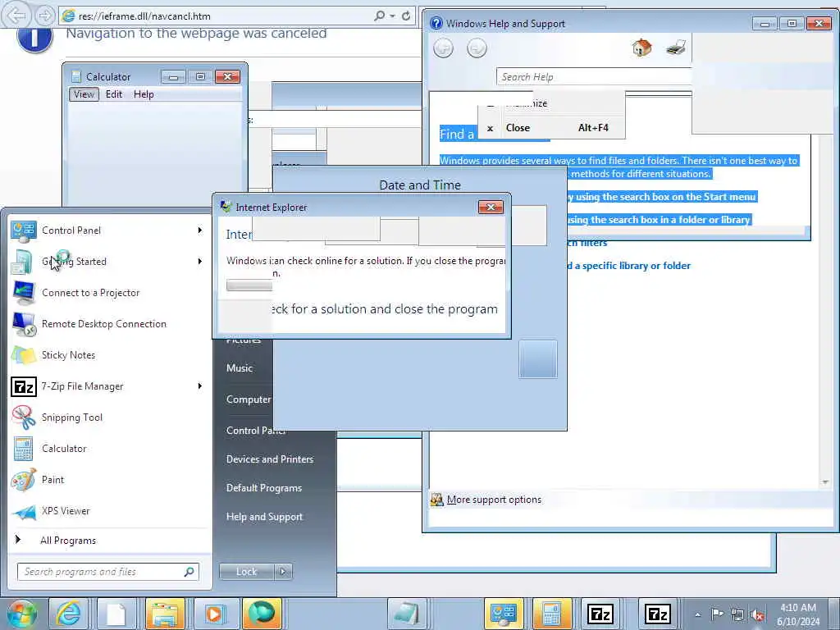Open Computer from Start menu right pane
This screenshot has height=630, width=840.
[x=249, y=399]
